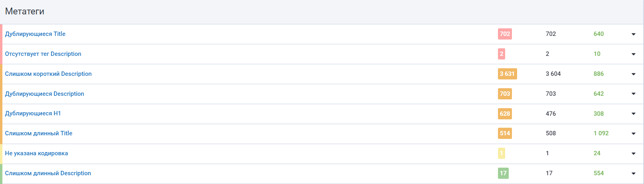Open the Слишком длинный Title link
This screenshot has width=644, height=184.
tap(39, 133)
